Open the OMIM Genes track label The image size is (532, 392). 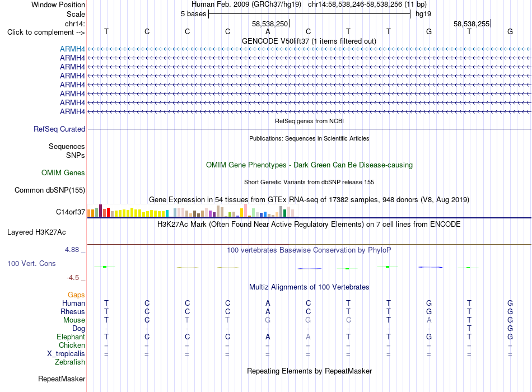pos(63,172)
